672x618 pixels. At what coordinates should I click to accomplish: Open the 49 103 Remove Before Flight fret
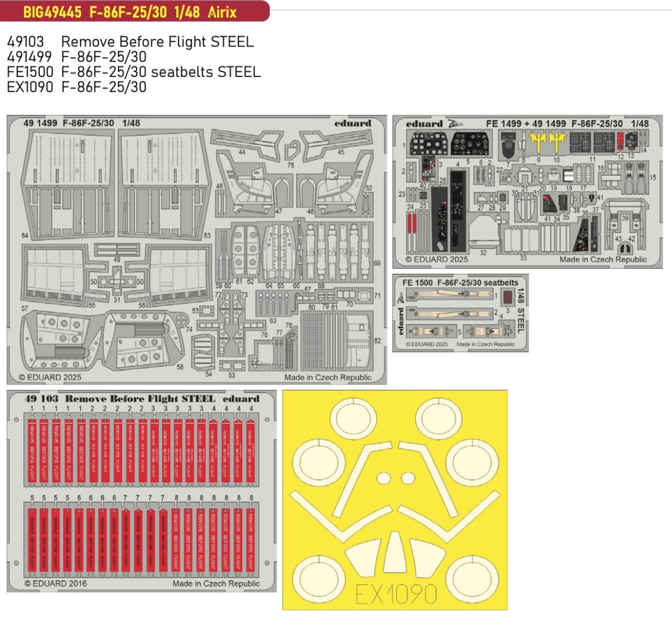(141, 491)
